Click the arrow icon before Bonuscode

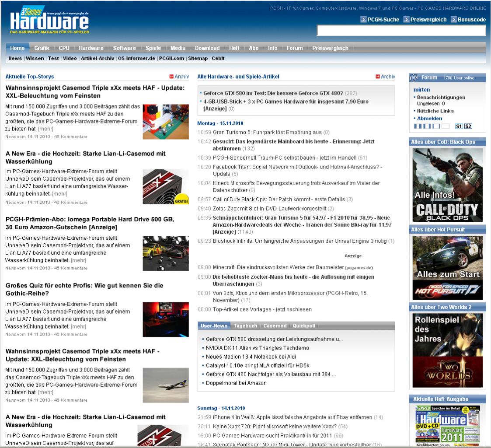point(454,19)
